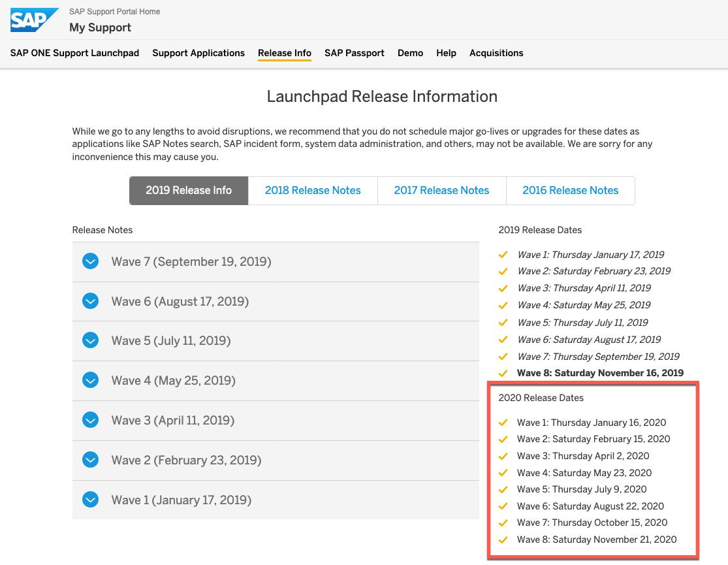Open the Help menu item
Image resolution: width=728 pixels, height=565 pixels.
pyautogui.click(x=446, y=53)
